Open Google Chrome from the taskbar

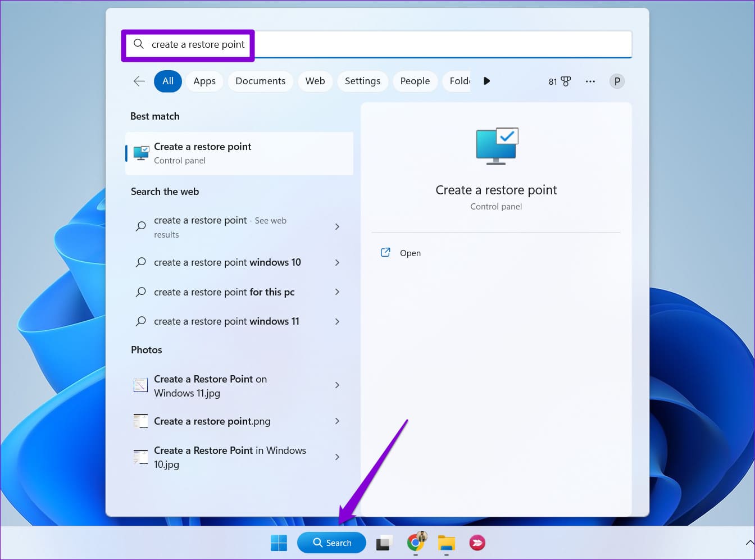click(x=416, y=543)
